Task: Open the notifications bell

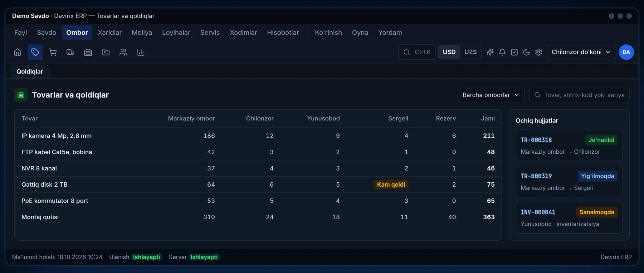Action: coord(502,52)
